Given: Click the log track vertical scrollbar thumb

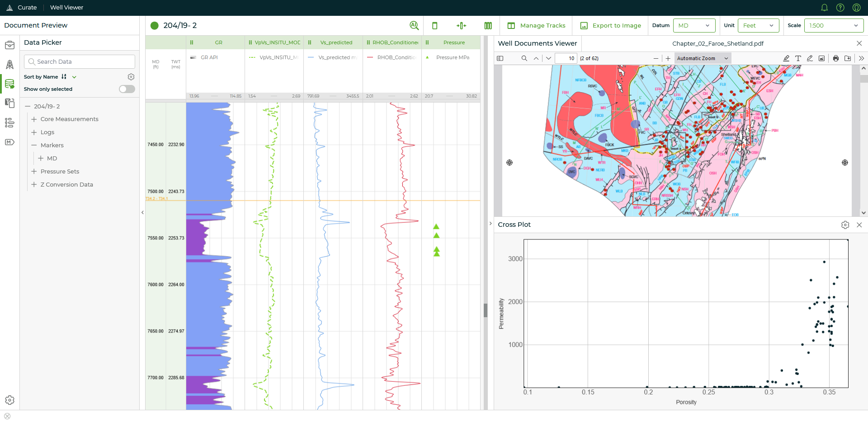Looking at the screenshot, I should [x=486, y=310].
